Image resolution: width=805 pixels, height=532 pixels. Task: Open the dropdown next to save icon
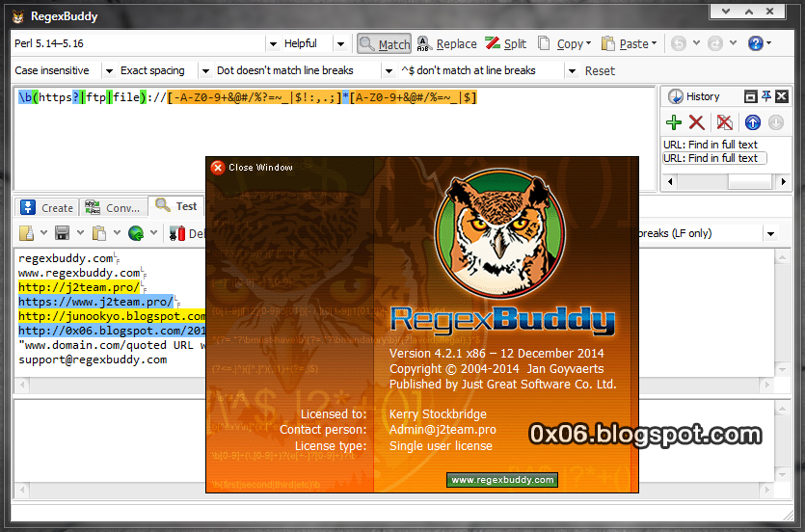[81, 233]
